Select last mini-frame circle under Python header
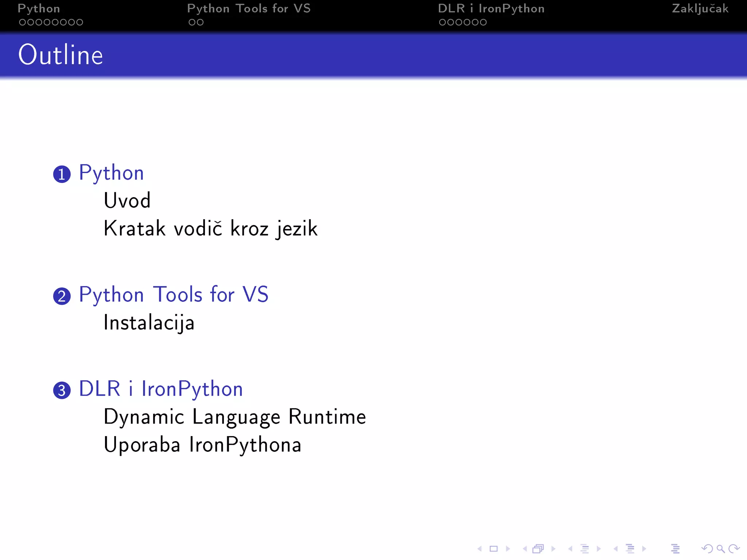Viewport: 747px width, 560px height. pos(80,23)
